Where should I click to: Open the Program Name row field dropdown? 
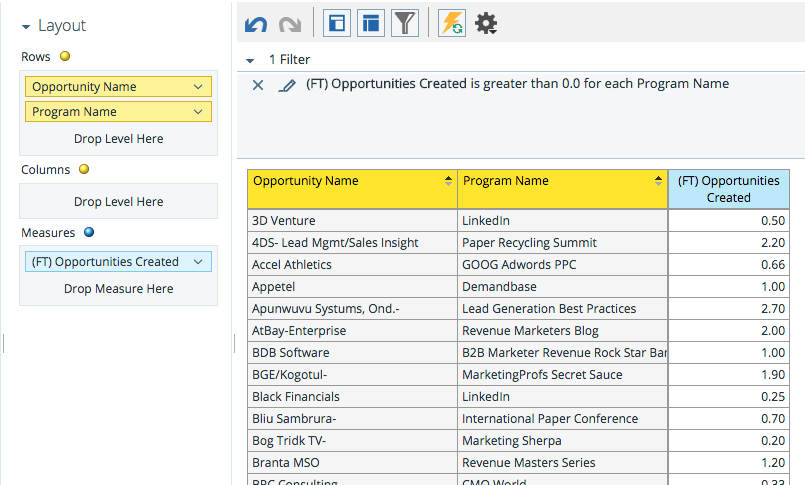click(x=199, y=112)
